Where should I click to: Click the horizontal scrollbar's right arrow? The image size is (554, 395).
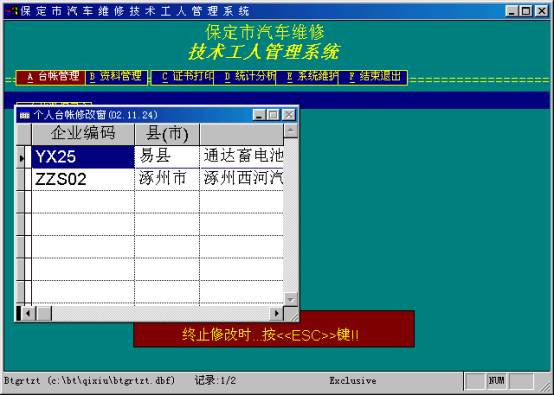(x=276, y=313)
